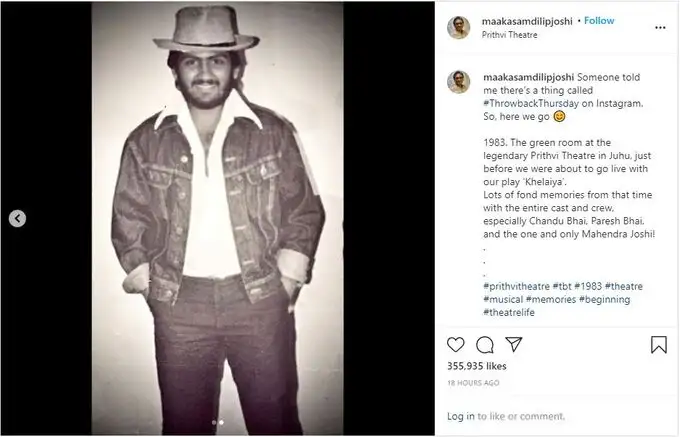
Task: Open profile picture in the post header
Action: pos(459,27)
